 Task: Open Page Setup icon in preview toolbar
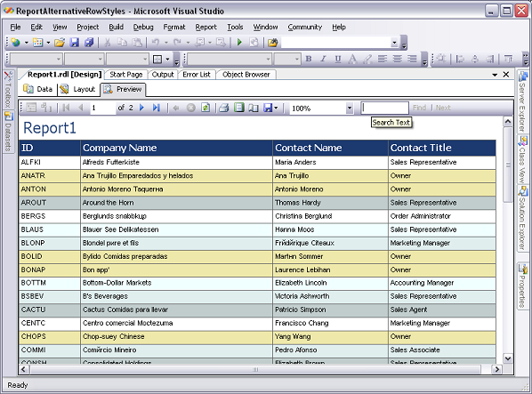[x=254, y=108]
